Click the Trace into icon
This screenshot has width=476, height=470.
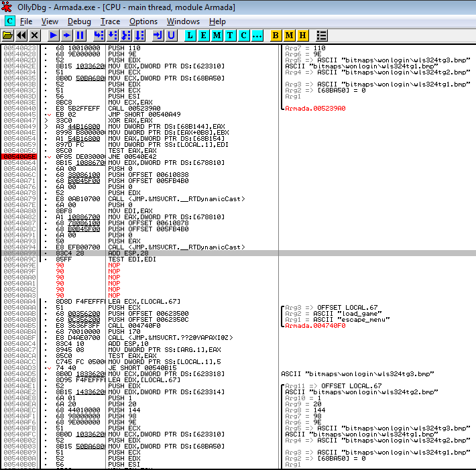[x=126, y=36]
